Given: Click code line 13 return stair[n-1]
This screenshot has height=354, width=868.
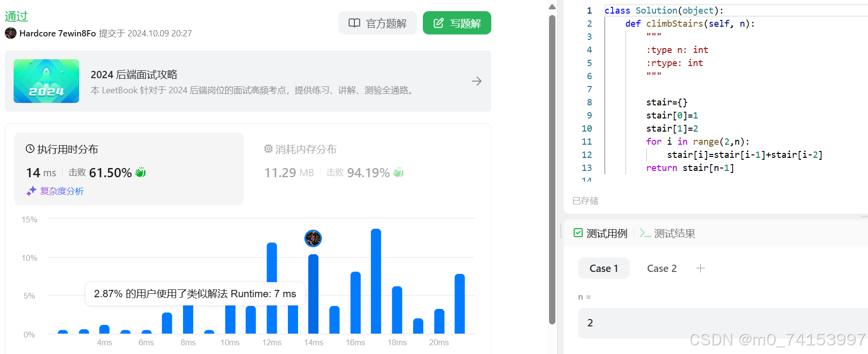Looking at the screenshot, I should coord(690,168).
